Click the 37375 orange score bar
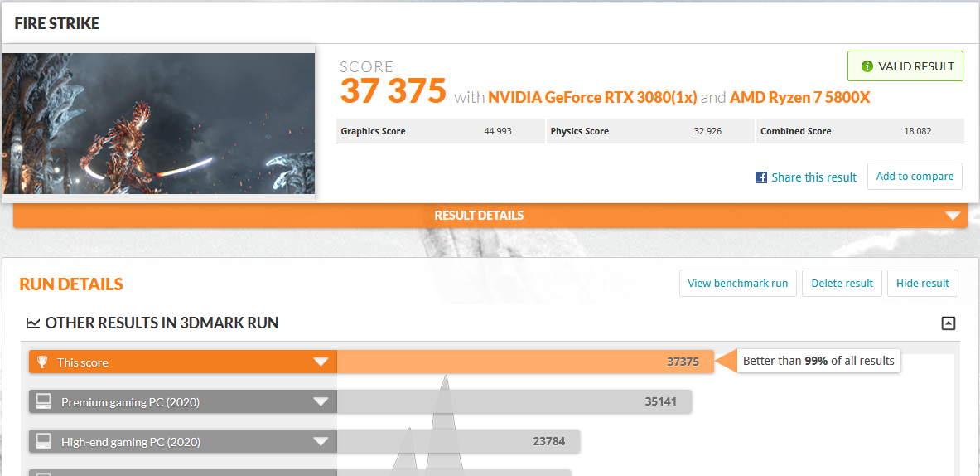Screen dimensions: 980x476 [525, 362]
